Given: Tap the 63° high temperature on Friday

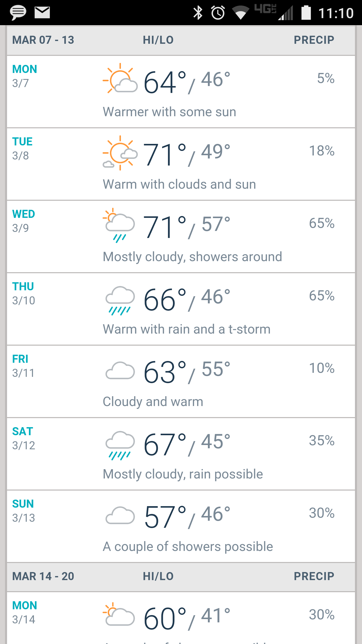Looking at the screenshot, I should point(165,372).
